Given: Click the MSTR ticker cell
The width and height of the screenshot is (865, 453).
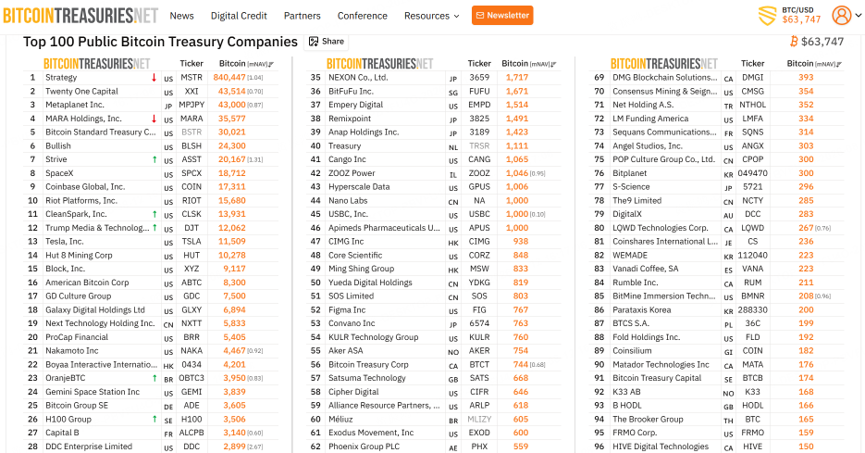Looking at the screenshot, I should click(191, 78).
